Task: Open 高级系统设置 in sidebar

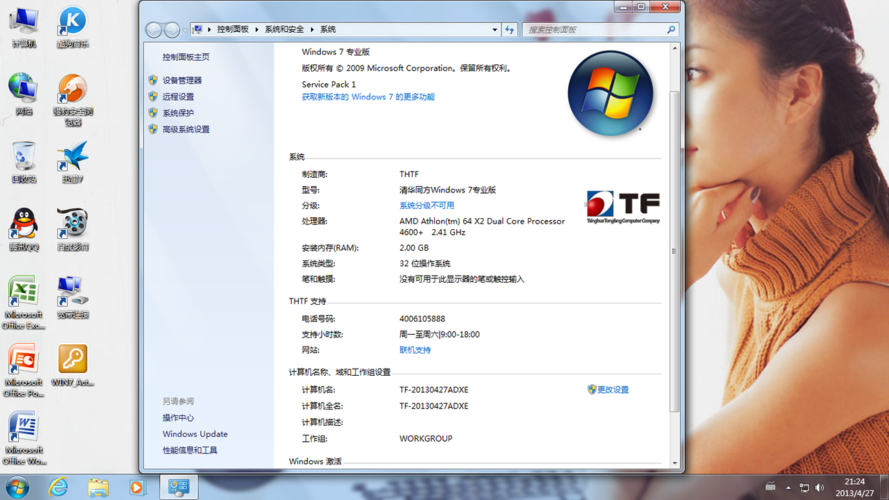Action: tap(186, 130)
